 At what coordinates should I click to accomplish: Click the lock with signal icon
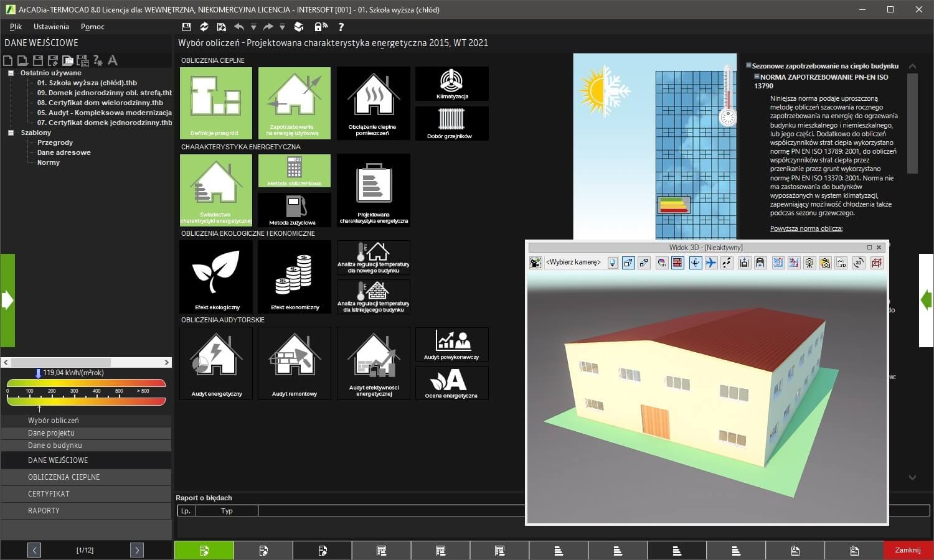coord(321,27)
